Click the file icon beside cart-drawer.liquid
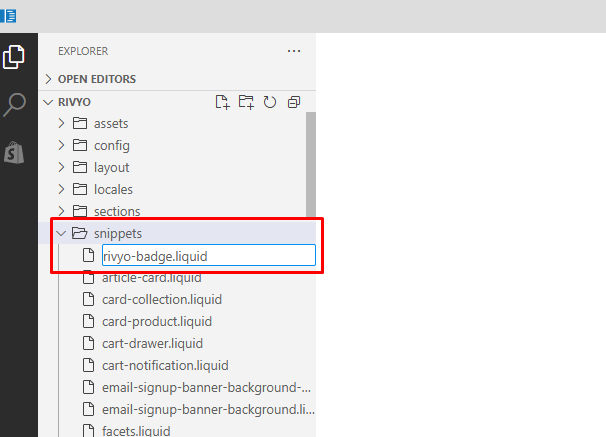606x437 pixels. [89, 343]
